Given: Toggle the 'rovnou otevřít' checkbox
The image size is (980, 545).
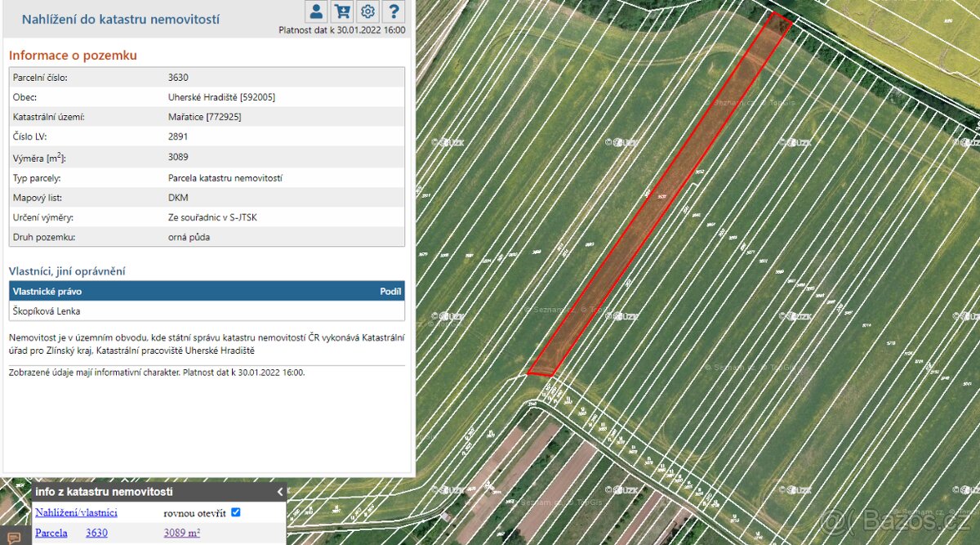Looking at the screenshot, I should coord(236,512).
